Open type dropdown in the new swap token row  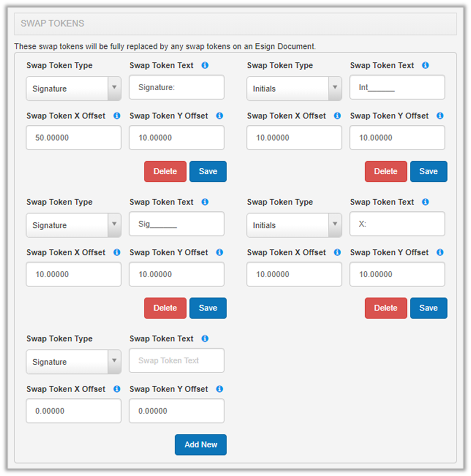pos(73,362)
